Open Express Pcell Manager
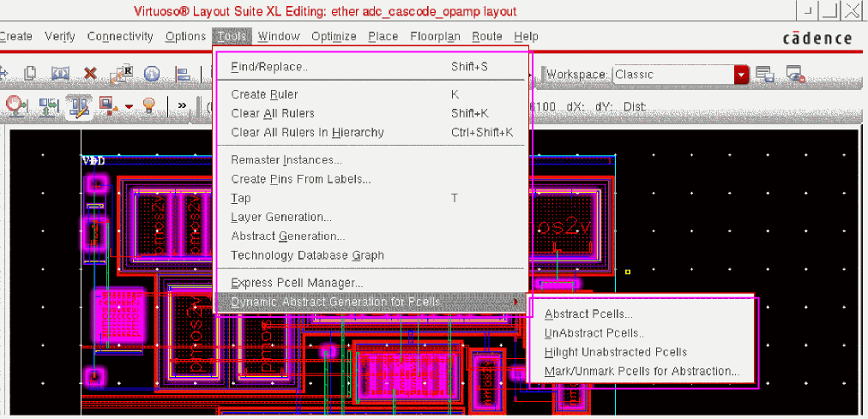Viewport: 868px width, 419px height. click(x=371, y=283)
